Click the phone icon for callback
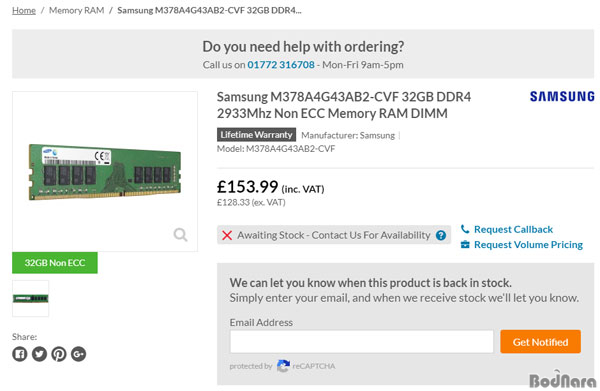This screenshot has height=391, width=600. [x=465, y=229]
